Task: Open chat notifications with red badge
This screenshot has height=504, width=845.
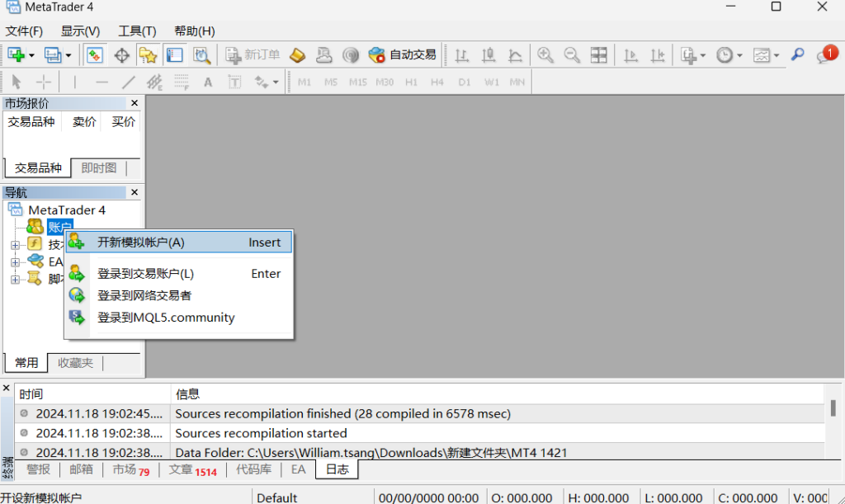Action: [825, 55]
